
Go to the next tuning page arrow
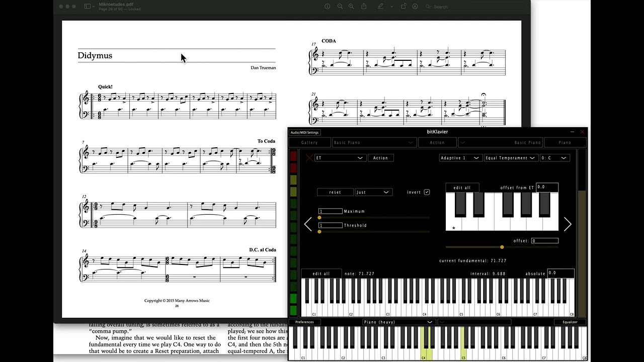tap(568, 224)
